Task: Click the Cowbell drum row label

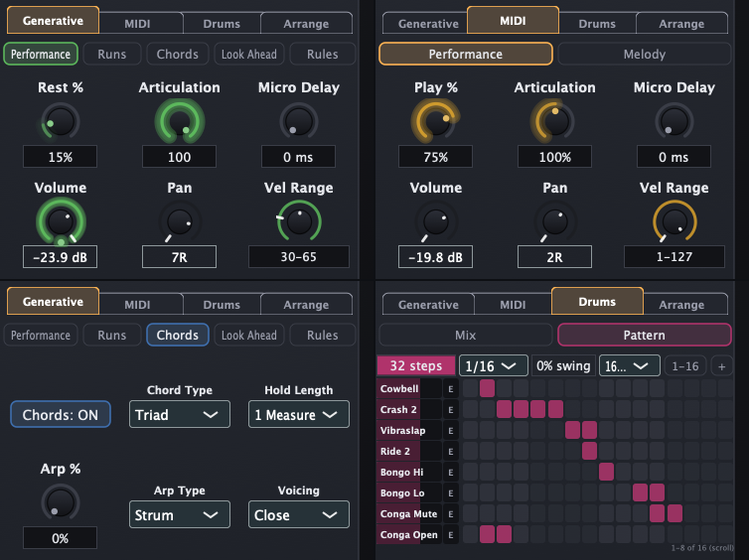Action: tap(409, 388)
